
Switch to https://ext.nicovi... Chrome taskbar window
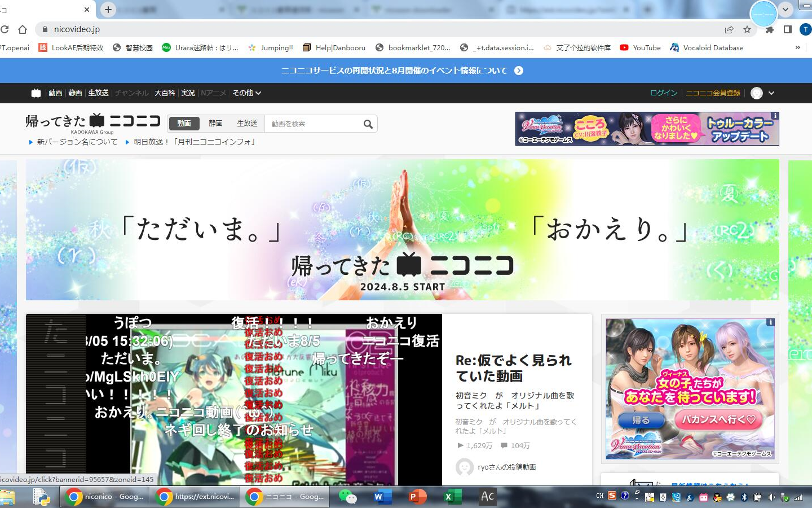pyautogui.click(x=196, y=497)
